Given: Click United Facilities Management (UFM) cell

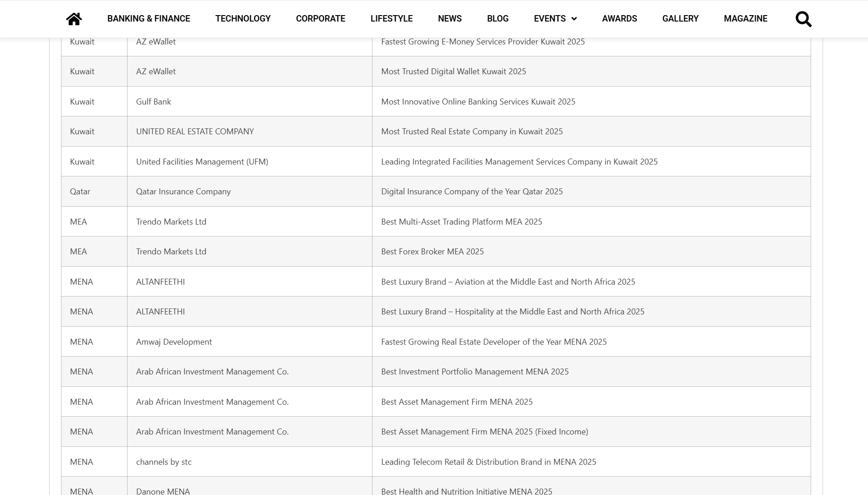Looking at the screenshot, I should tap(202, 162).
